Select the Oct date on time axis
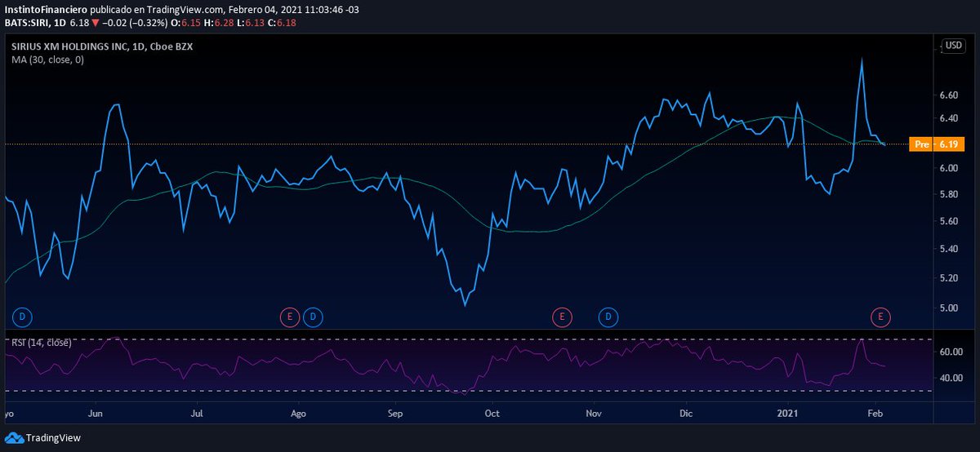The height and width of the screenshot is (452, 980). [x=491, y=414]
